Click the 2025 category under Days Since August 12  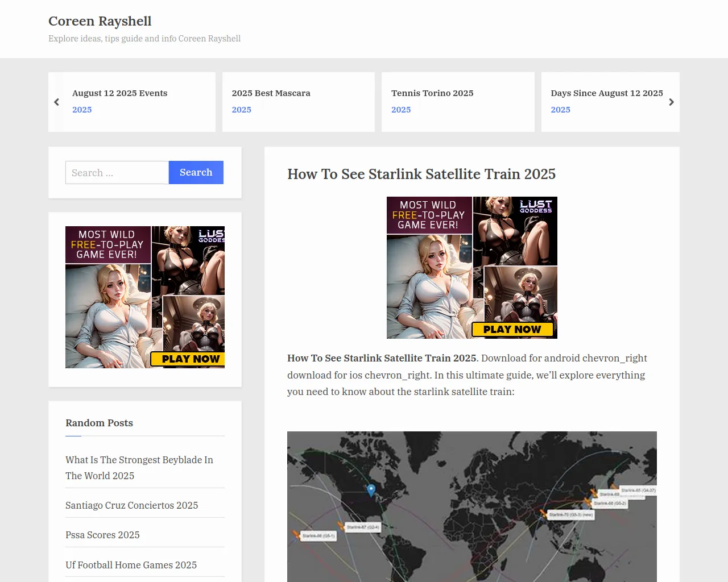pos(560,110)
